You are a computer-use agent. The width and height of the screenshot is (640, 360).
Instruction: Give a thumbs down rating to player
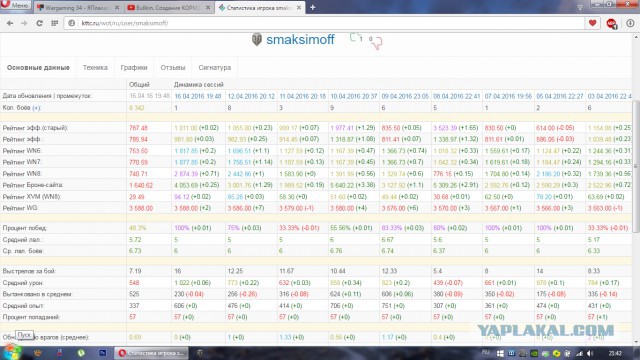(x=377, y=42)
